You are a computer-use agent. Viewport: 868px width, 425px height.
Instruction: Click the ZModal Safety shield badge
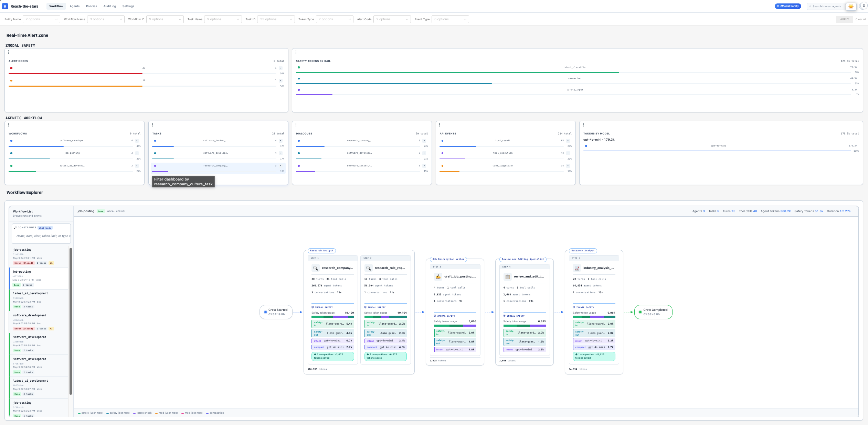tap(788, 6)
